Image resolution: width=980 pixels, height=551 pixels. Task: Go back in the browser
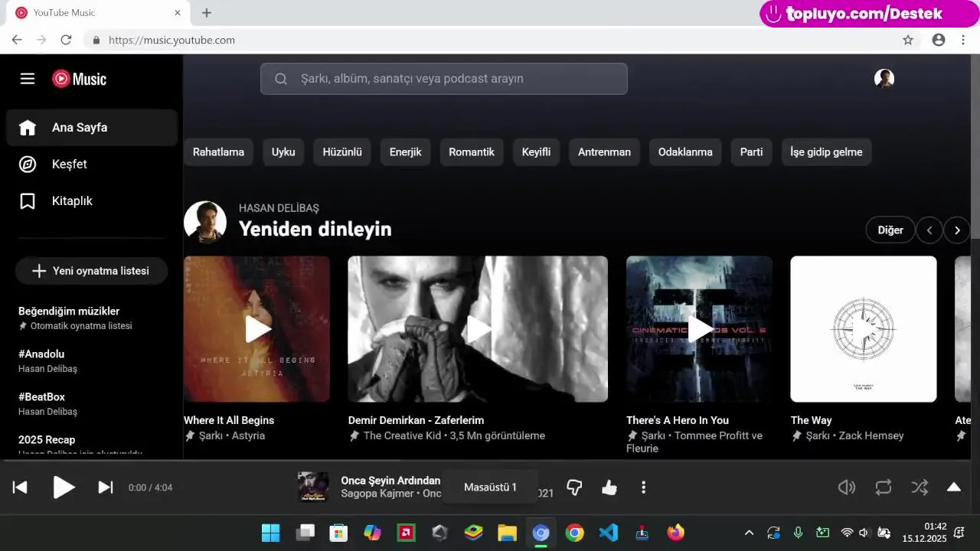point(17,40)
